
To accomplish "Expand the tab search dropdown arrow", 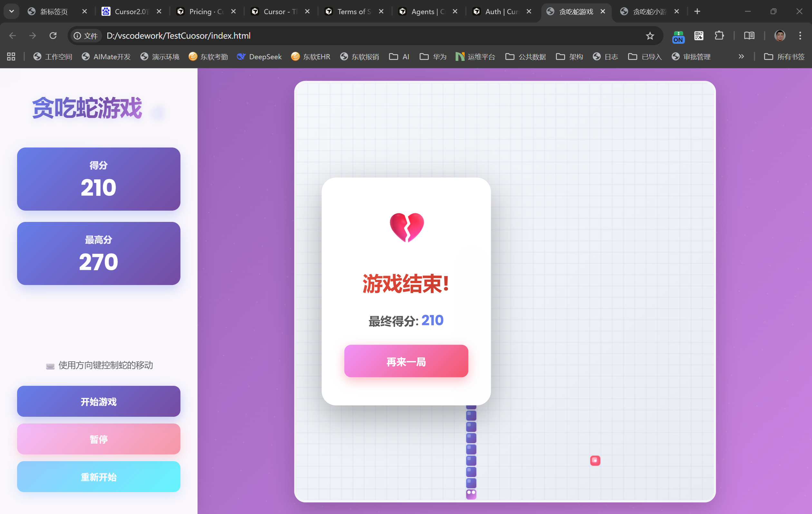I will point(12,12).
